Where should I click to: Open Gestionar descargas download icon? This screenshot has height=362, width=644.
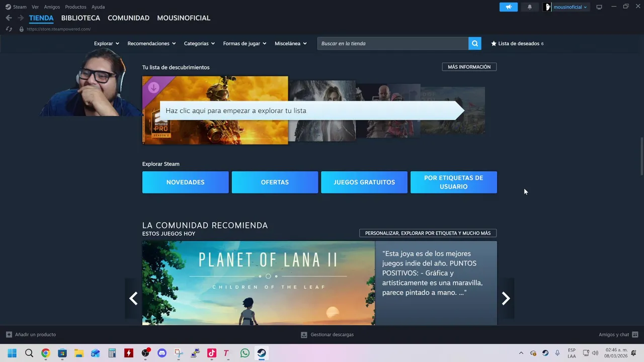304,334
